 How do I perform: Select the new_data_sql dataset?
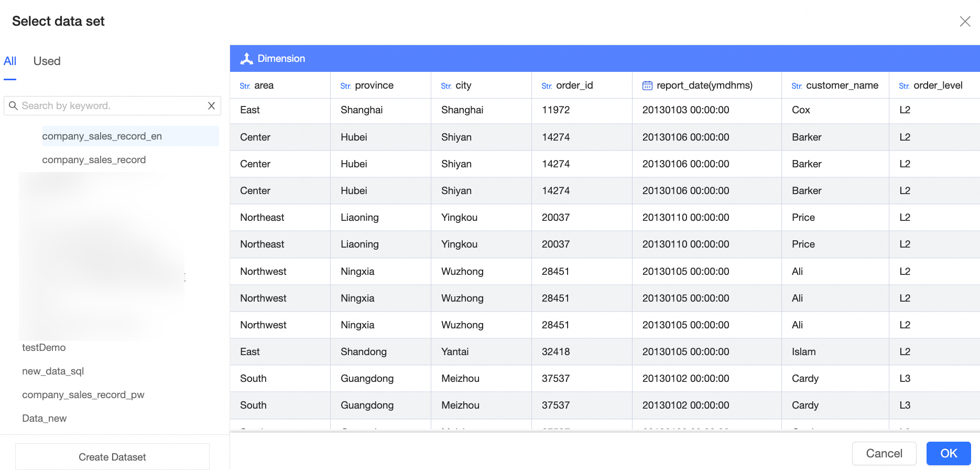pos(53,371)
